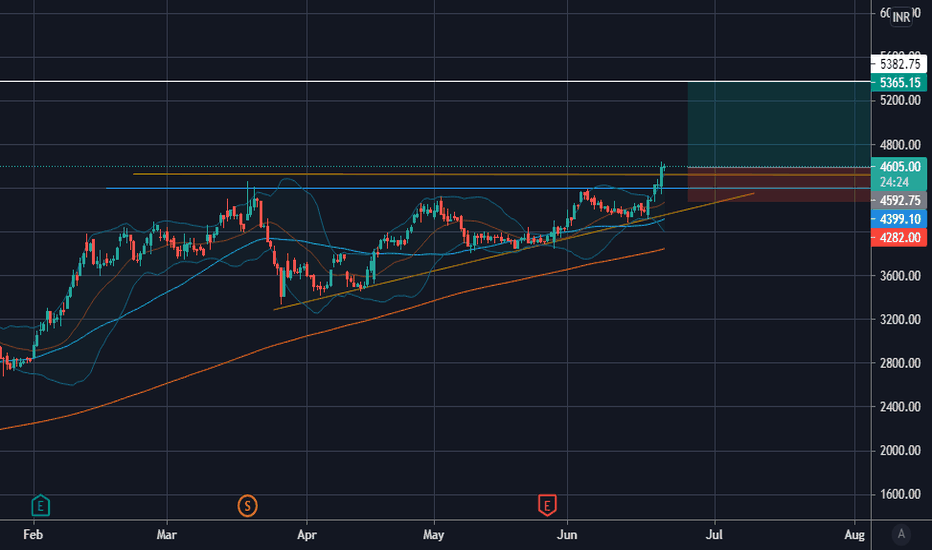Select the 5365.15 green price label

pyautogui.click(x=899, y=83)
